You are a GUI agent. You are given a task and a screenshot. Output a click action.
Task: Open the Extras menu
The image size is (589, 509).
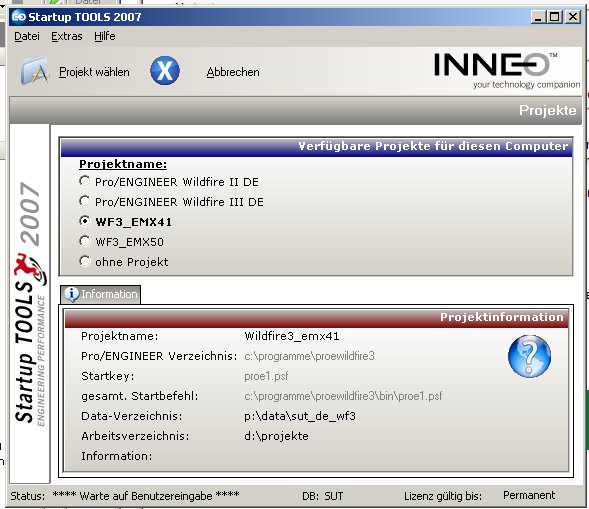coord(66,36)
